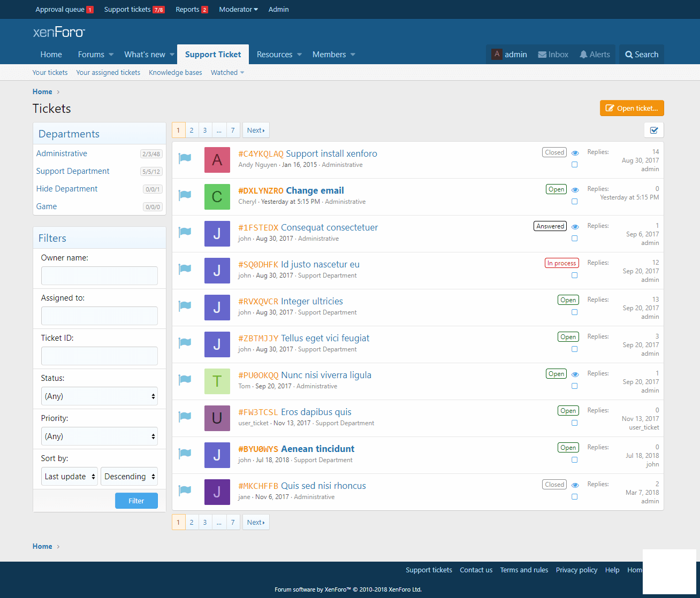Click flag icon beside Change email ticket

[x=185, y=195]
